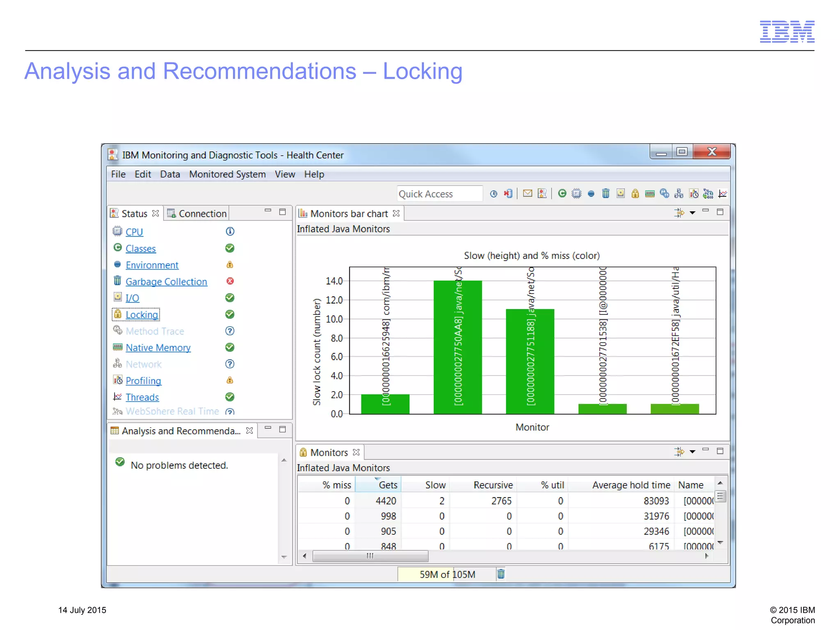Open the CPU link
The height and width of the screenshot is (630, 840).
pos(134,232)
